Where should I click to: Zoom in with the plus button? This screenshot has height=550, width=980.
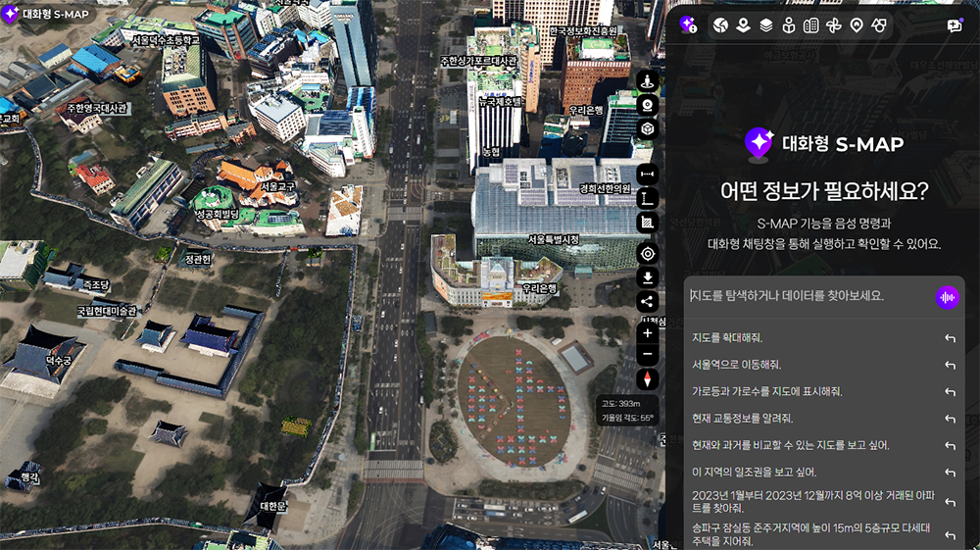point(647,333)
